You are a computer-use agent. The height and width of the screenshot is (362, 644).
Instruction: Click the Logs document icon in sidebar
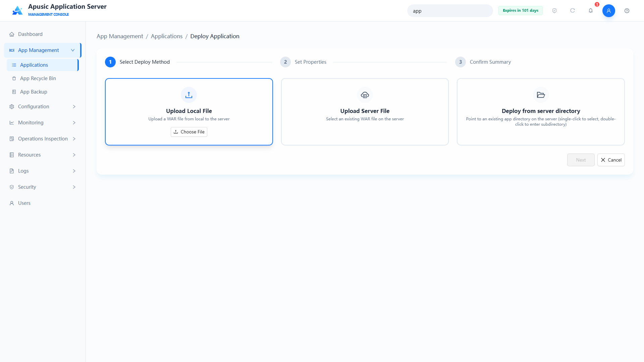click(12, 171)
